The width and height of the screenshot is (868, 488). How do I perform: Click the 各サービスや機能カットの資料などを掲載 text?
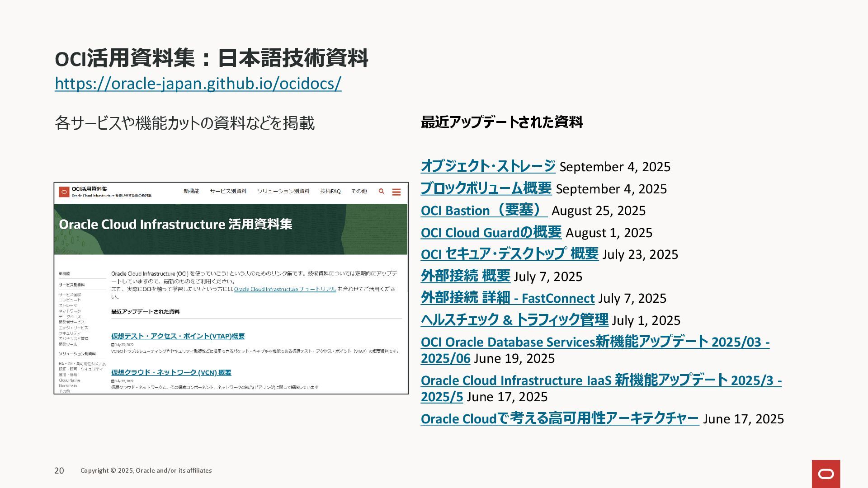click(184, 123)
